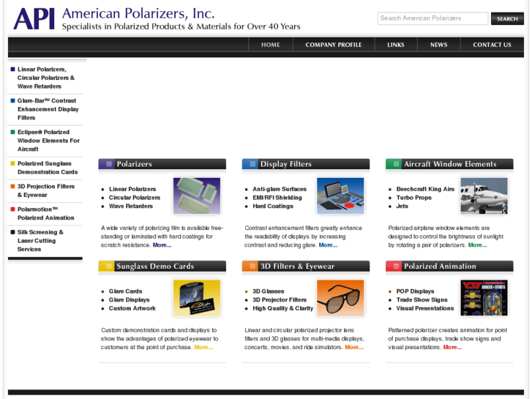Click the sunglass demo cards thumbnail
This screenshot has height=399, width=532.
197,298
